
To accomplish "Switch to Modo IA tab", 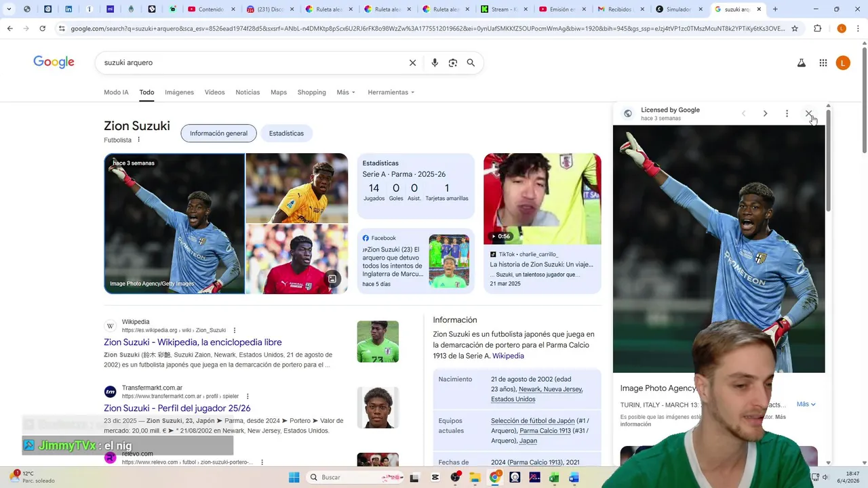I will (x=116, y=92).
